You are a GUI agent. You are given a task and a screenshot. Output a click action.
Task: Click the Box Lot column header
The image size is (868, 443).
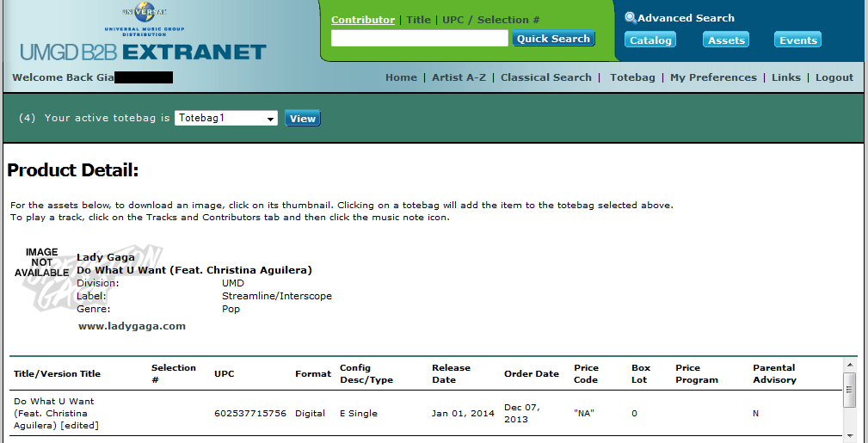click(x=641, y=374)
